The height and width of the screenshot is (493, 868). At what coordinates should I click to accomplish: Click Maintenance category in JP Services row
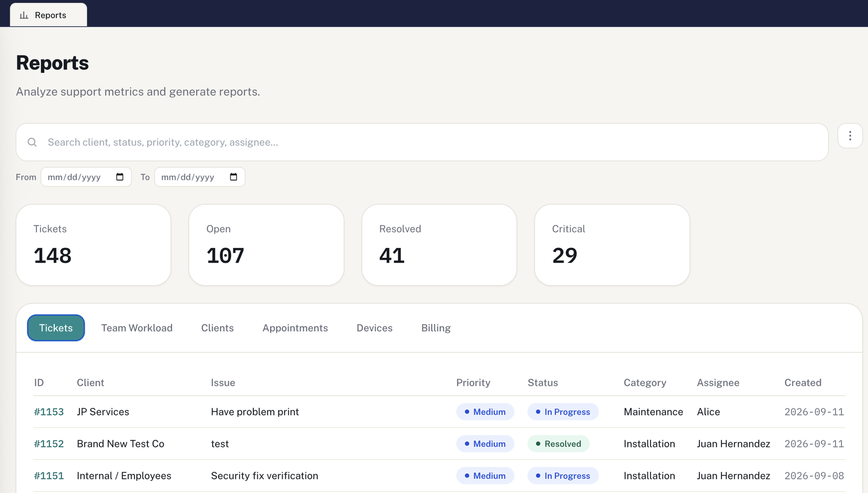point(653,412)
